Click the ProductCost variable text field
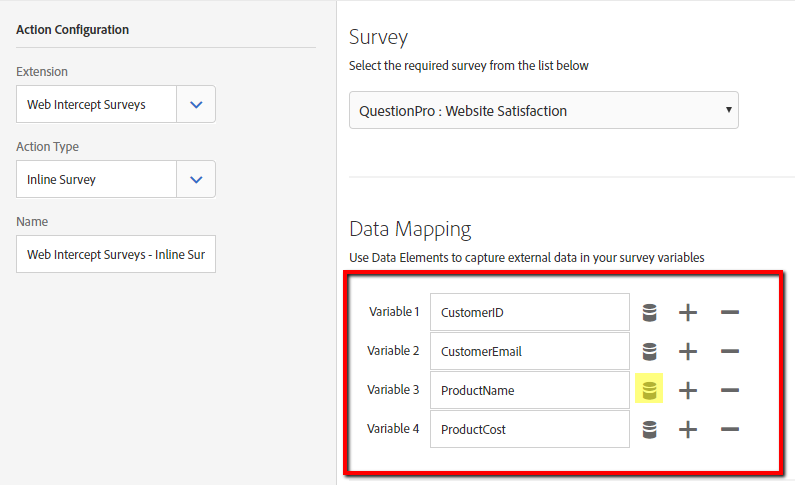 point(529,429)
